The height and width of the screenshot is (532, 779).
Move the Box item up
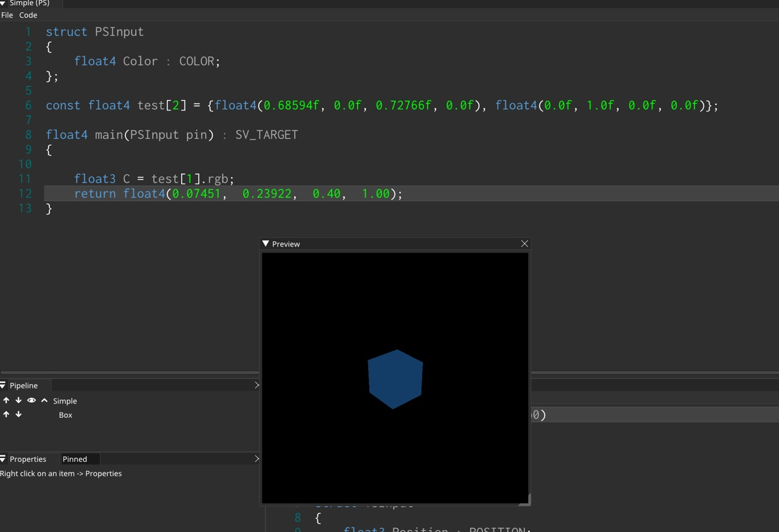pyautogui.click(x=6, y=415)
